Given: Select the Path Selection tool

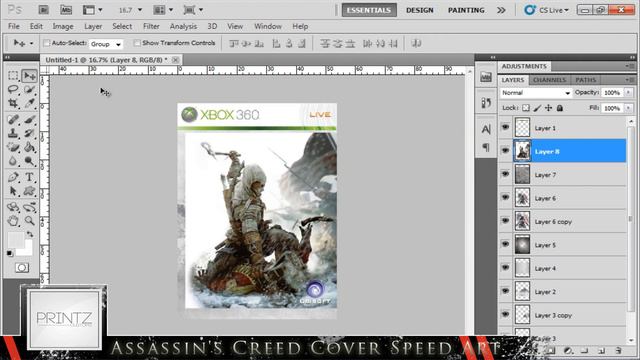Looking at the screenshot, I should pyautogui.click(x=13, y=191).
